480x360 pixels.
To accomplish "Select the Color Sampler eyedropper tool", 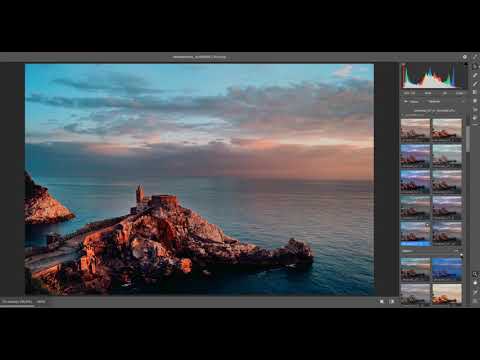I will (475, 292).
